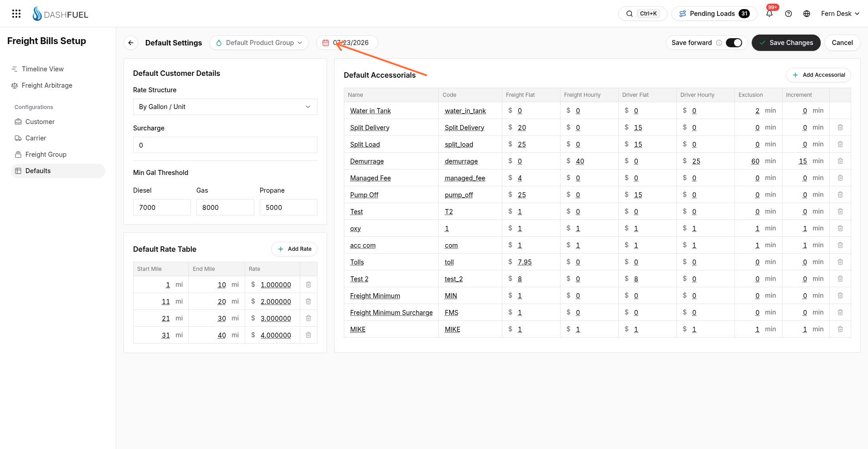Select Defaults in the sidebar
Viewport: 868px width, 449px height.
58,171
